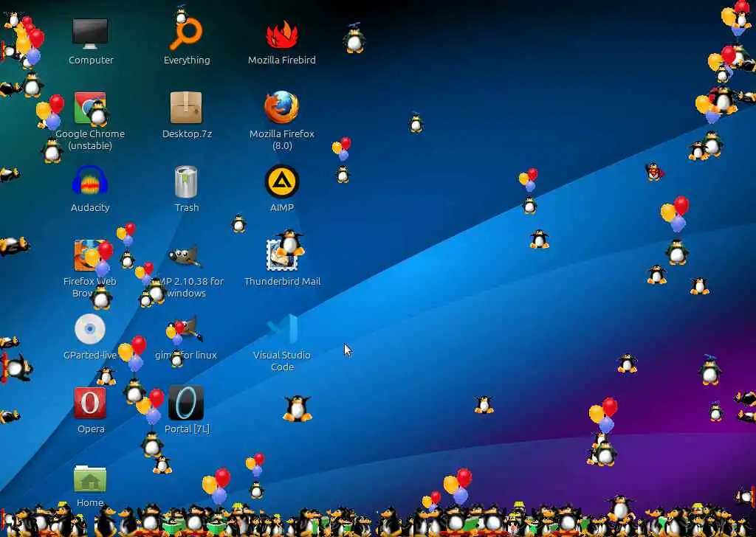Launch the Everything search icon
The width and height of the screenshot is (756, 537).
[x=187, y=32]
